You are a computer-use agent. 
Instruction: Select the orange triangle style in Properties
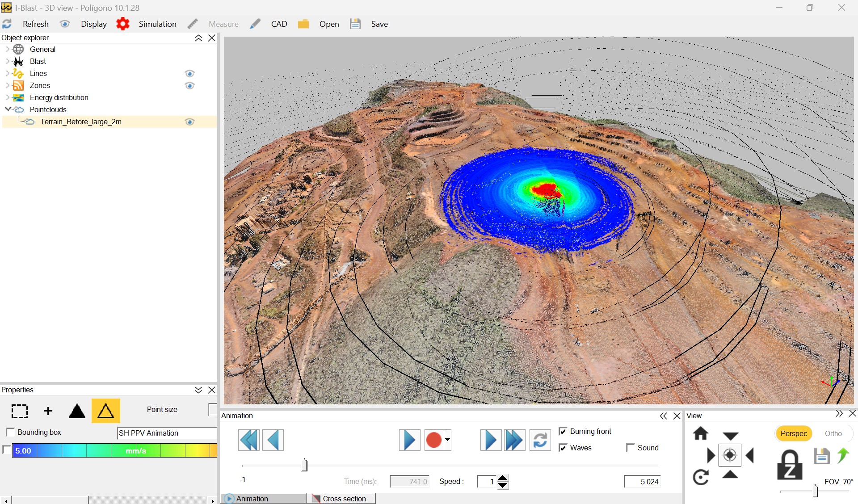pos(105,411)
